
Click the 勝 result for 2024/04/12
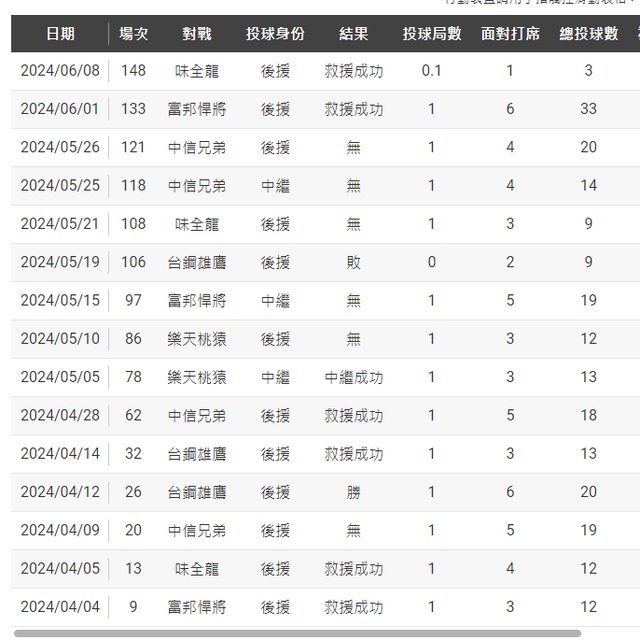[354, 492]
